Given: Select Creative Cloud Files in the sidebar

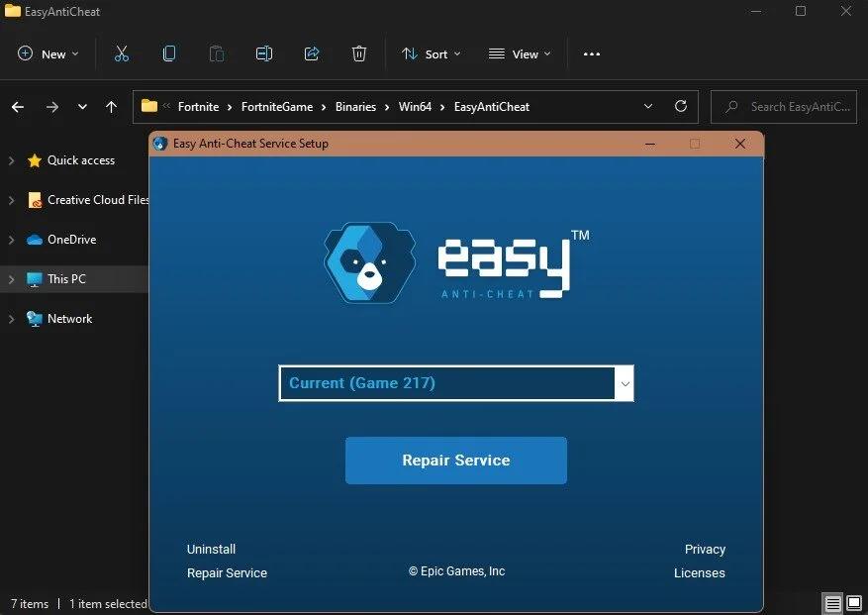Looking at the screenshot, I should 98,199.
